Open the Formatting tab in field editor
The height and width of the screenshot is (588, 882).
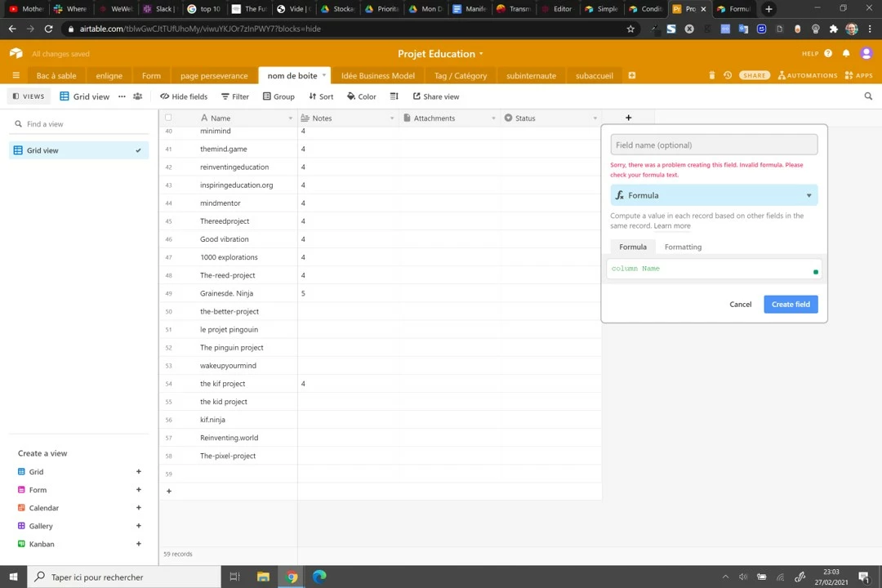pos(683,247)
